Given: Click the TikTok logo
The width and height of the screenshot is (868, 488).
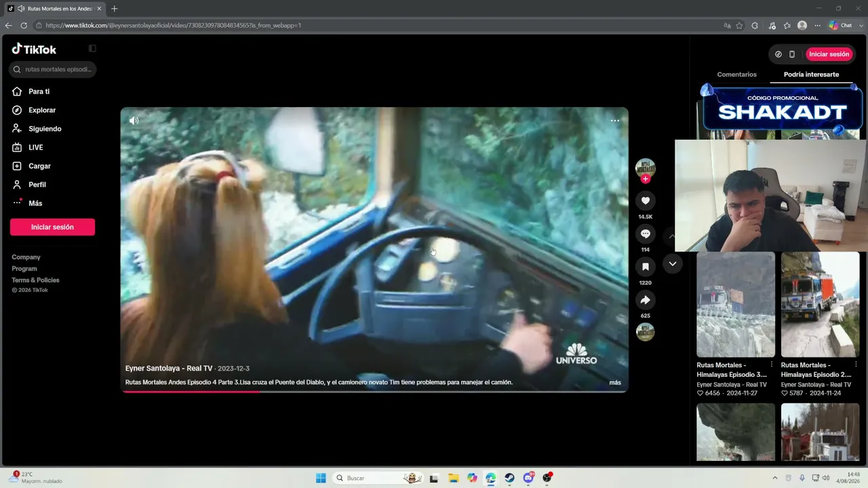Looking at the screenshot, I should pos(34,49).
